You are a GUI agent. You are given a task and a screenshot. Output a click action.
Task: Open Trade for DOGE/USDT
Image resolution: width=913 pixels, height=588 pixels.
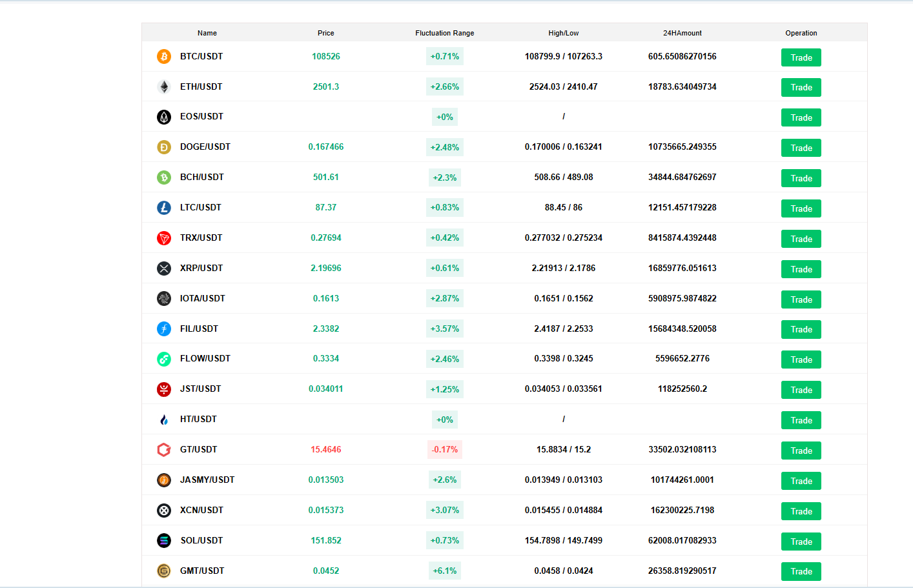coord(801,148)
